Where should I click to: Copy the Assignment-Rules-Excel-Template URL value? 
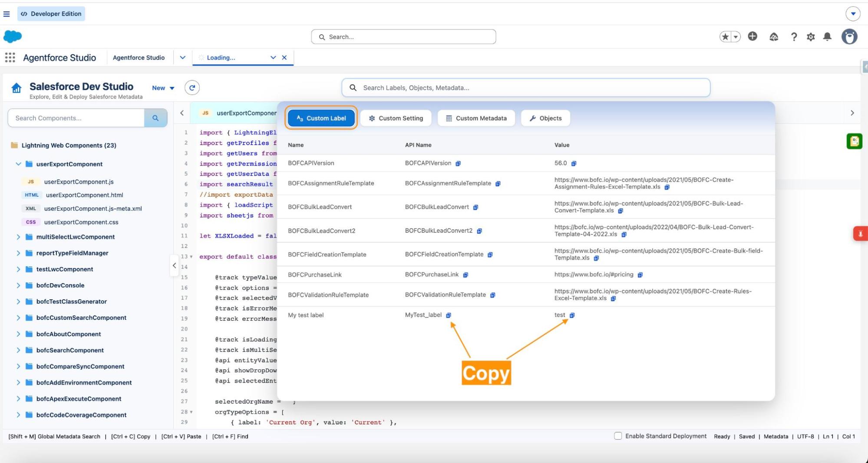coord(667,187)
